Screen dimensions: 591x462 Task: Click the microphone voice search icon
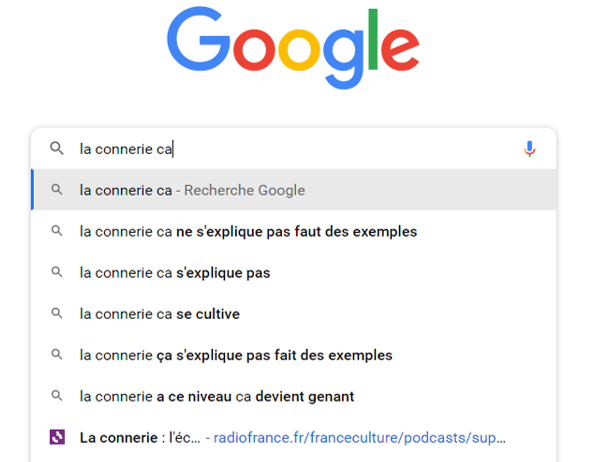click(x=529, y=148)
